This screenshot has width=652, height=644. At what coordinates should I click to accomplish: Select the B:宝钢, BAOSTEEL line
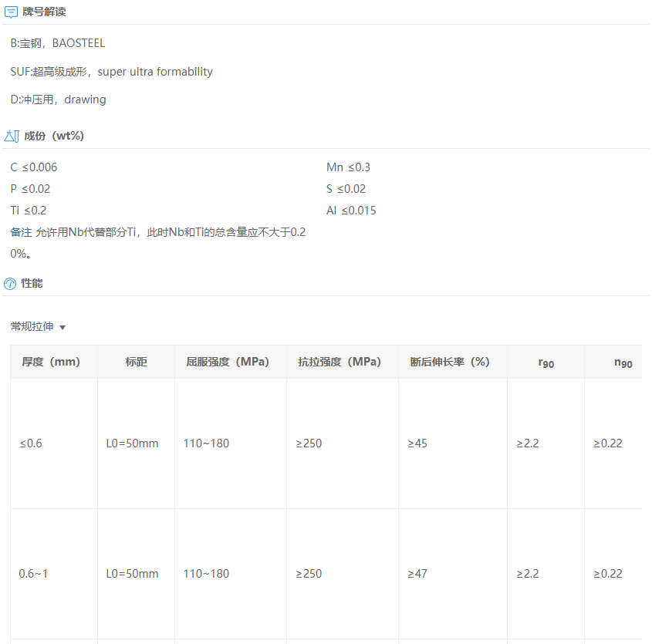point(58,43)
